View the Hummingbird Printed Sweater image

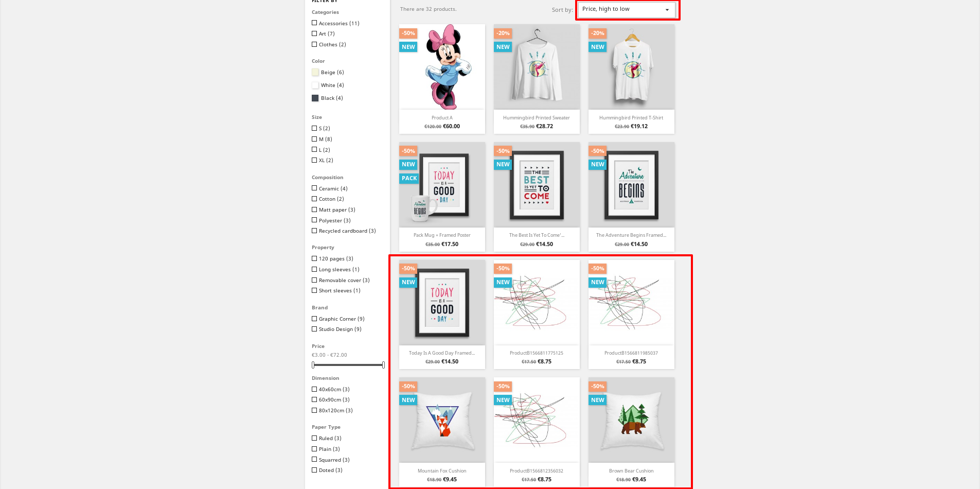(x=537, y=66)
